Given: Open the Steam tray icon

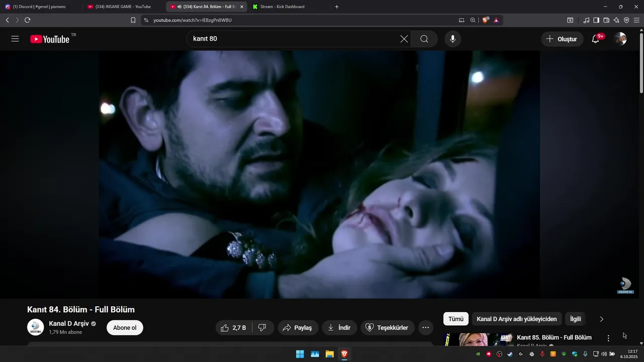Looking at the screenshot, I should point(510,354).
